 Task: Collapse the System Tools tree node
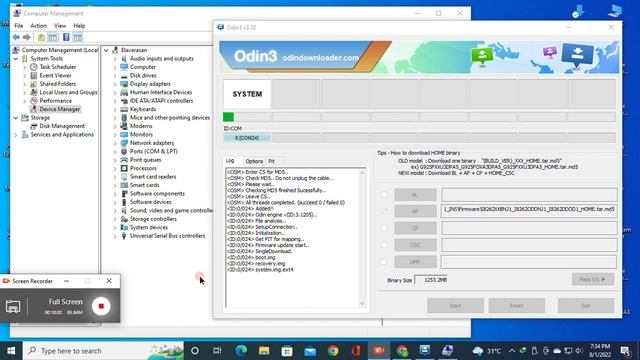click(x=16, y=59)
